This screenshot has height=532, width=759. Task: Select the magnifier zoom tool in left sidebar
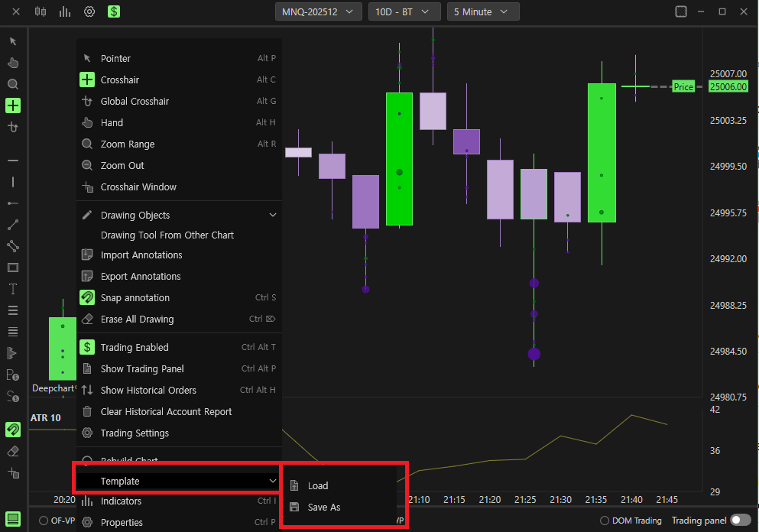tap(13, 84)
